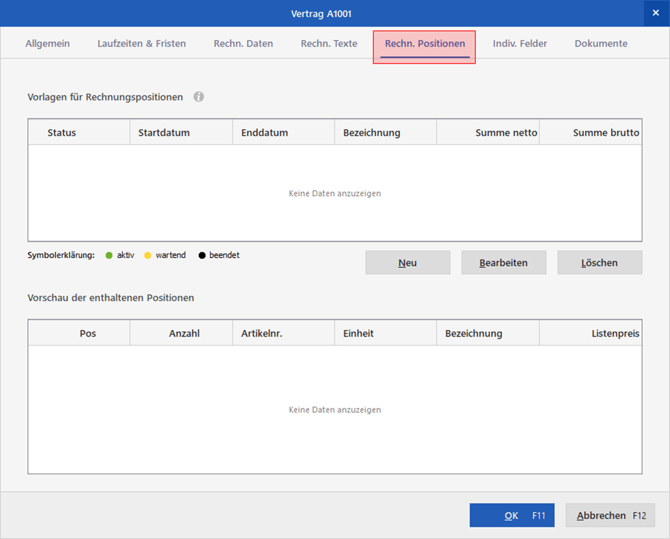Click the Bearbeiten button
This screenshot has height=539, width=670.
point(503,263)
